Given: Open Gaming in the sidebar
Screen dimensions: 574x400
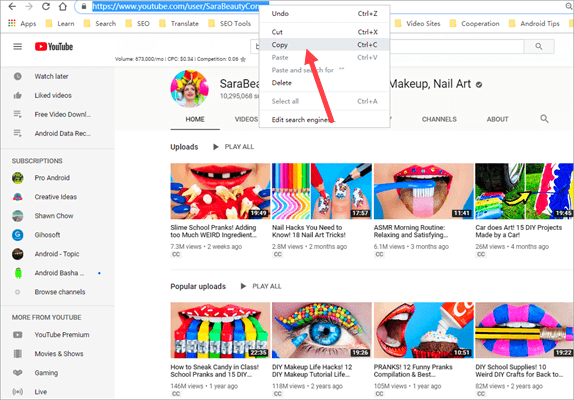Looking at the screenshot, I should tap(46, 373).
